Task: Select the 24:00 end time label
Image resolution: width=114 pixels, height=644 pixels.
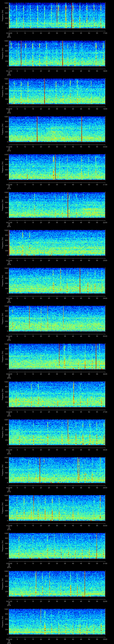Action: 105,298
